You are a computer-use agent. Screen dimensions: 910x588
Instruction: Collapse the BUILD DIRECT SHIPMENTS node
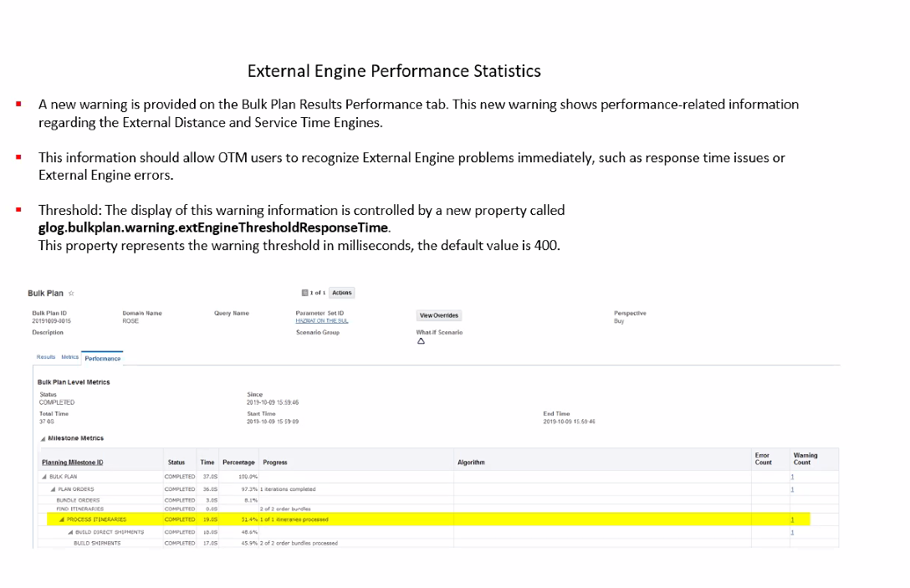pyautogui.click(x=70, y=532)
